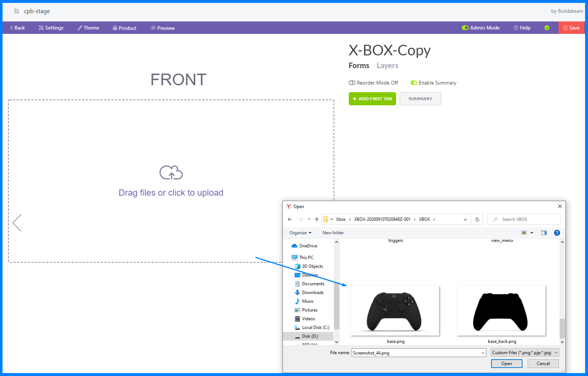Click the Add First Tab button
588x376 pixels.
pyautogui.click(x=372, y=99)
